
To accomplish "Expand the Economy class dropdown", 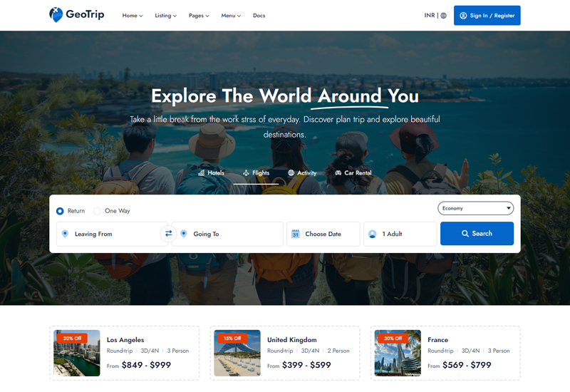I will click(475, 208).
